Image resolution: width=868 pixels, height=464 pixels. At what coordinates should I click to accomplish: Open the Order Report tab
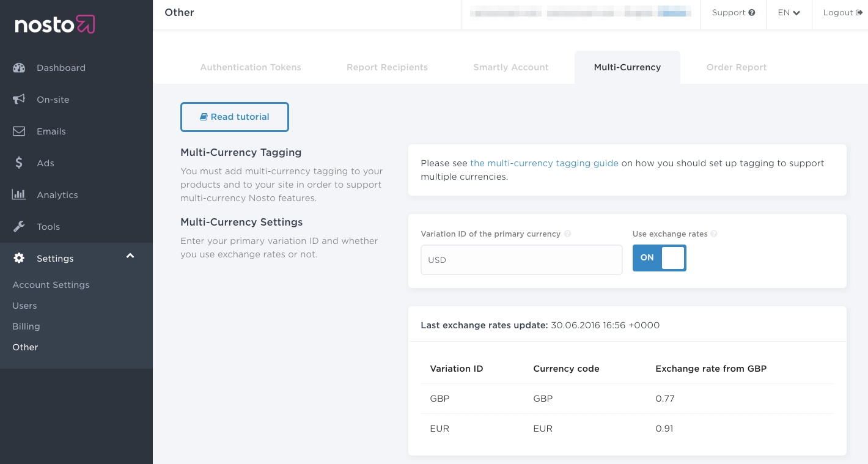[736, 67]
